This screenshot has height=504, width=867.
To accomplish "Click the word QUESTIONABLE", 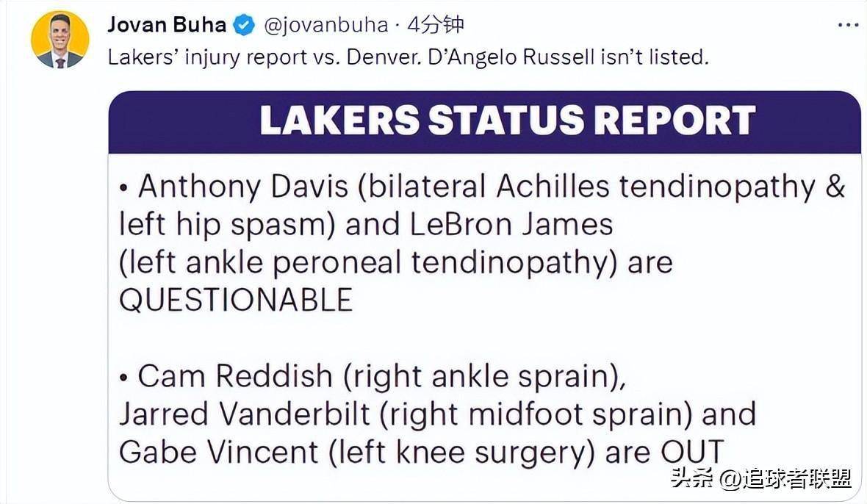I will (x=236, y=300).
